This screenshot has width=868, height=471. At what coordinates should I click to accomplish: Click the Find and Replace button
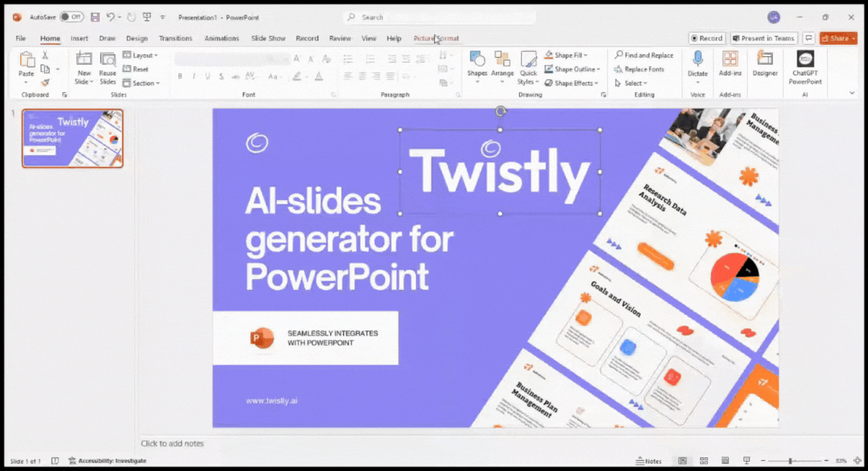click(644, 55)
